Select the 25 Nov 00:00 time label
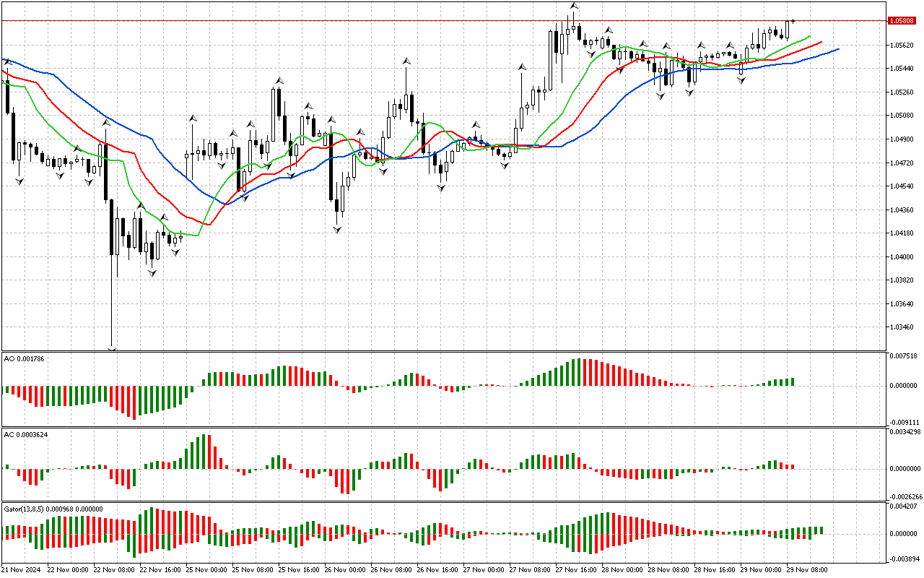The image size is (924, 578). (205, 569)
